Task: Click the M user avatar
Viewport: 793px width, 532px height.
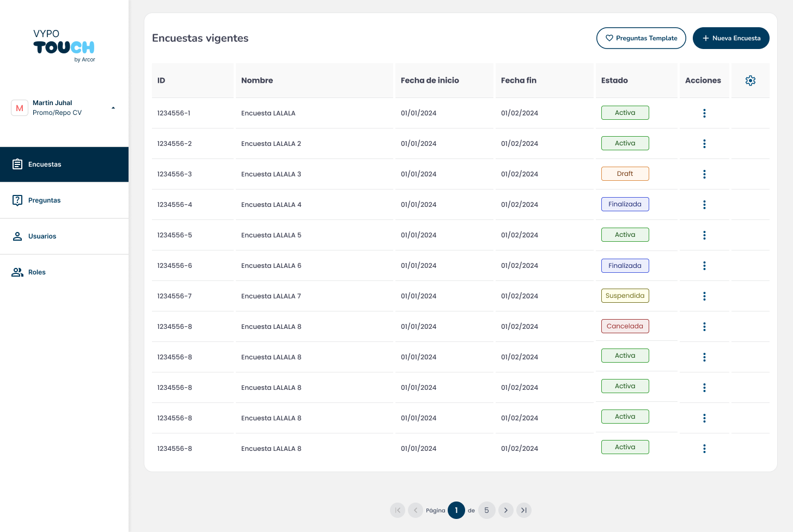Action: coord(20,108)
